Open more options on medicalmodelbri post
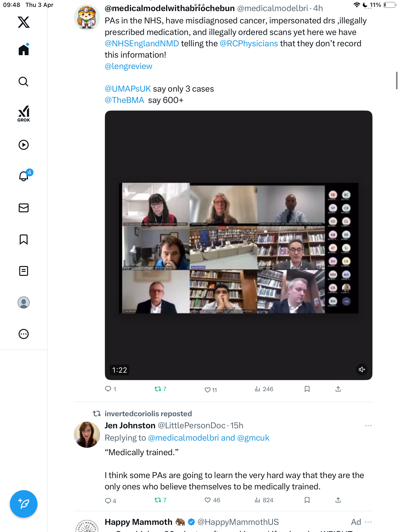This screenshot has width=399, height=532. click(x=368, y=8)
